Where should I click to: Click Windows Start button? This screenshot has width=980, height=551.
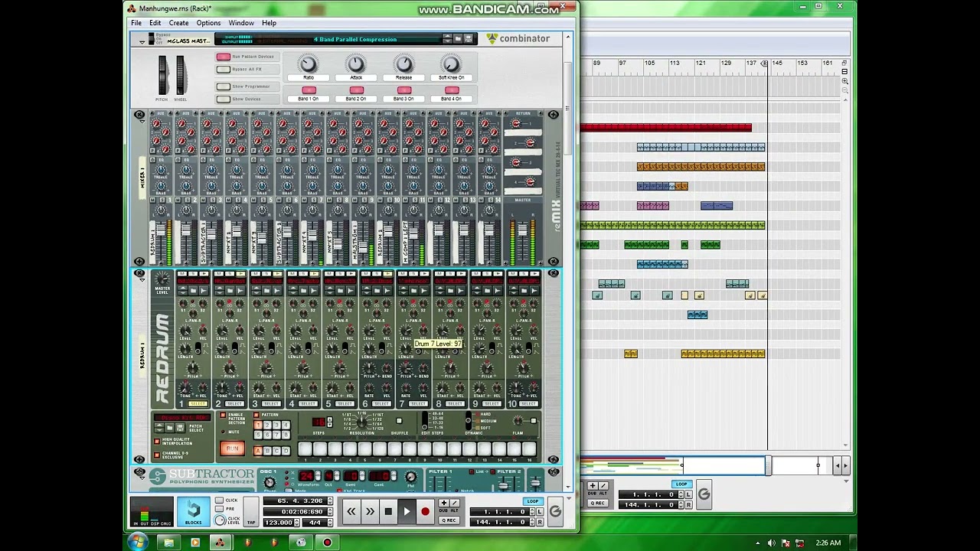click(x=138, y=542)
